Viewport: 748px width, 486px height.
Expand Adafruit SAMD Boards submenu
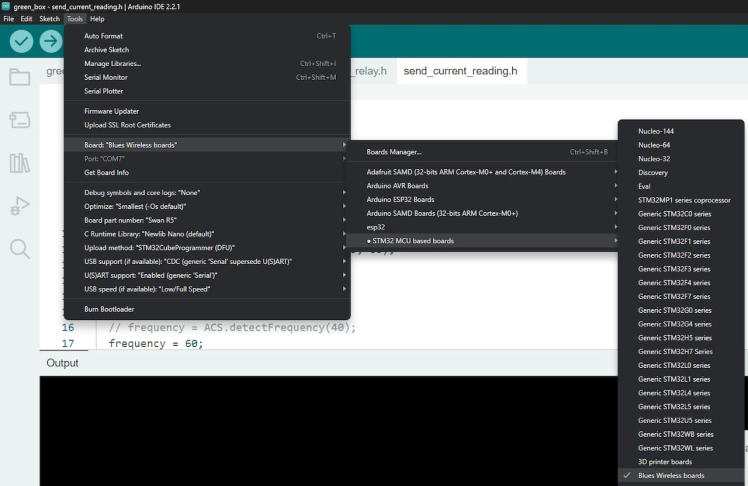coord(482,172)
